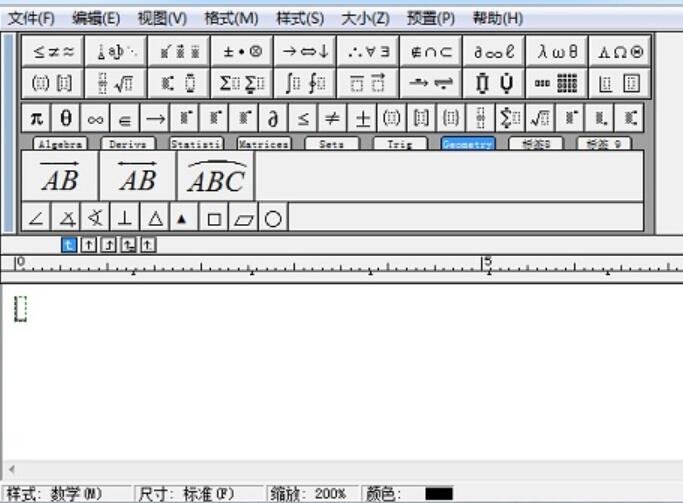Image resolution: width=683 pixels, height=503 pixels.
Task: Click the black color swatch in status bar
Action: (438, 494)
